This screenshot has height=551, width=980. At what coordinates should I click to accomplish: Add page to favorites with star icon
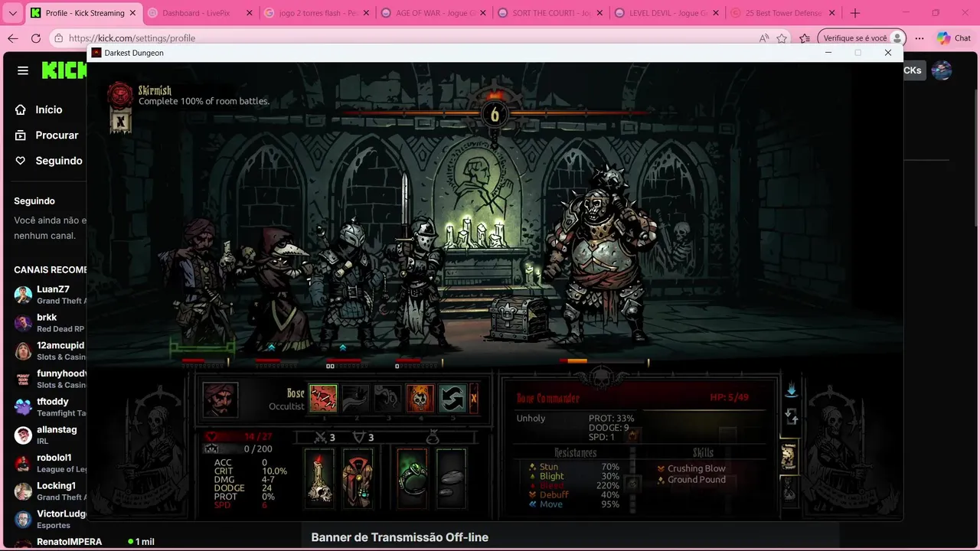coord(782,38)
